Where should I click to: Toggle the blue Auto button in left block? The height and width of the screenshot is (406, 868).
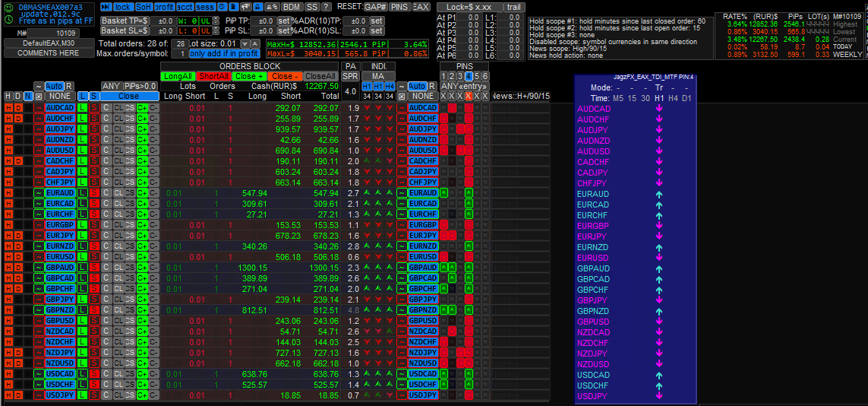54,87
